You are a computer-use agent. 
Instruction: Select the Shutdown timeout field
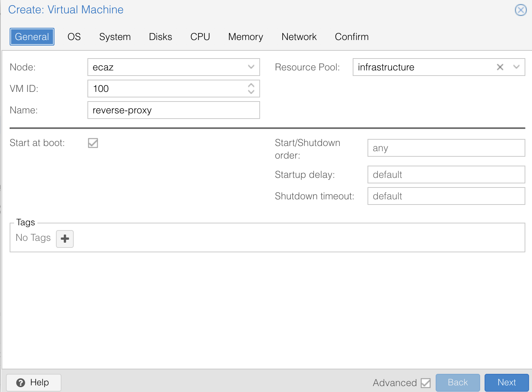pos(446,196)
